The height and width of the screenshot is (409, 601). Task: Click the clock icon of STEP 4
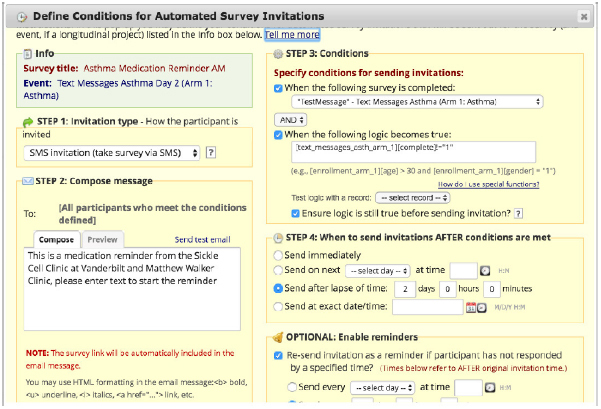point(278,238)
